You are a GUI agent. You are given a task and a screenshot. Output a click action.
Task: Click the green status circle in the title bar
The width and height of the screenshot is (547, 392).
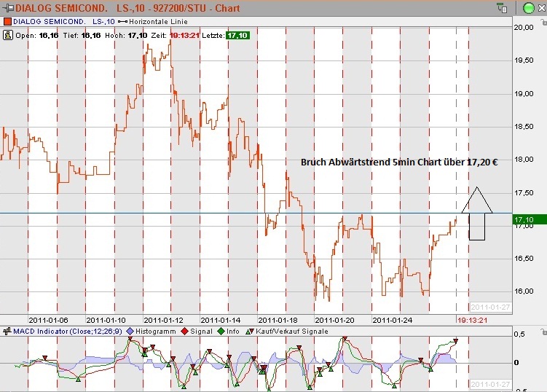point(529,8)
